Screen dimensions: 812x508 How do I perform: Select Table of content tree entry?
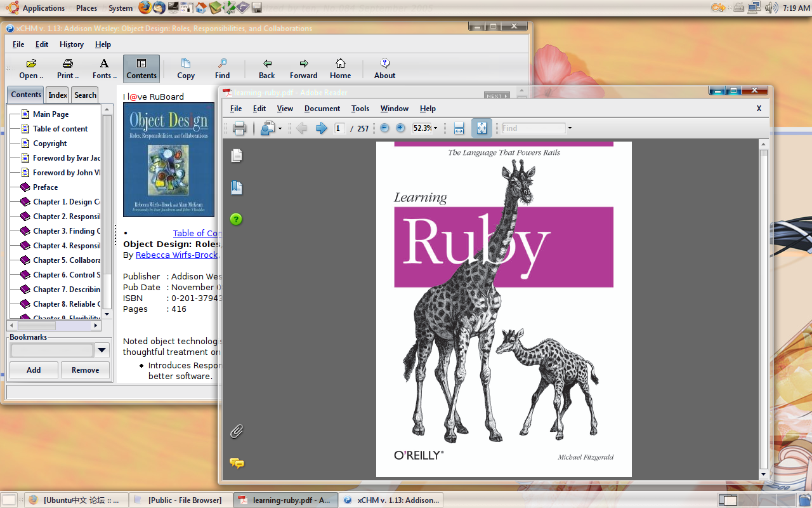(x=60, y=129)
